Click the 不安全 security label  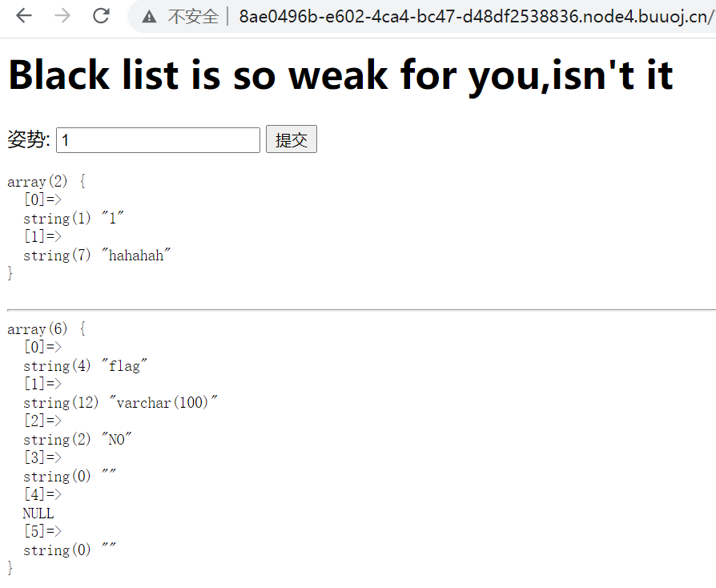point(192,17)
